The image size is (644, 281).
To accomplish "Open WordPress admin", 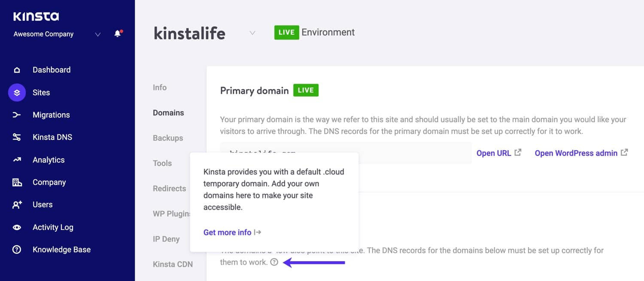I will [577, 153].
